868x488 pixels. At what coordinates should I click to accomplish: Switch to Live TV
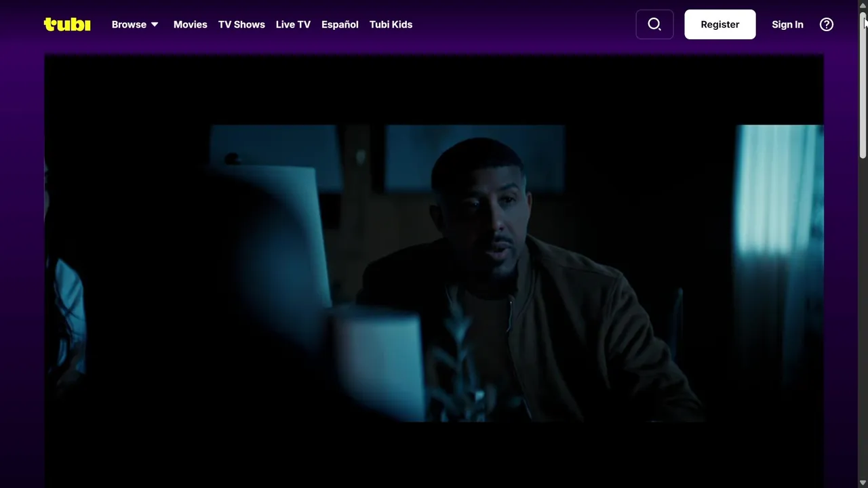293,24
